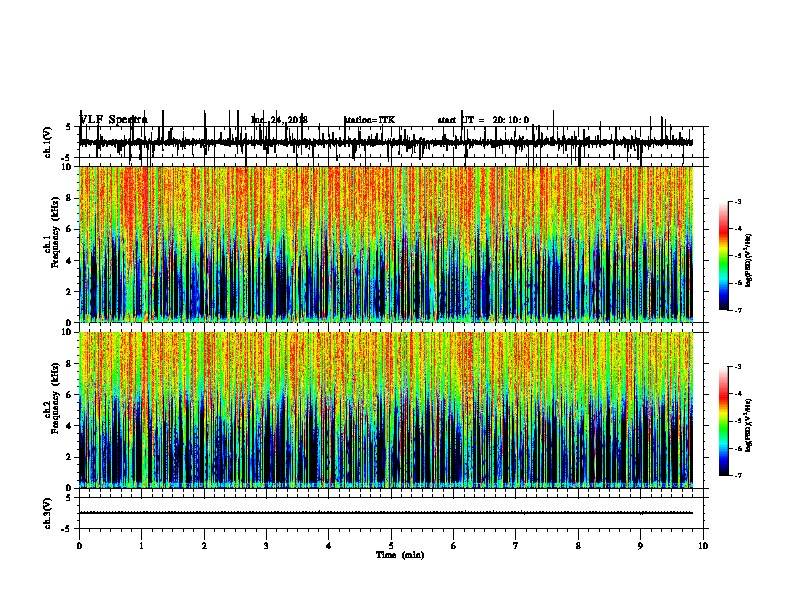Click the "ch.1(V)" waveform axis label
The width and height of the screenshot is (792, 612).
48,142
